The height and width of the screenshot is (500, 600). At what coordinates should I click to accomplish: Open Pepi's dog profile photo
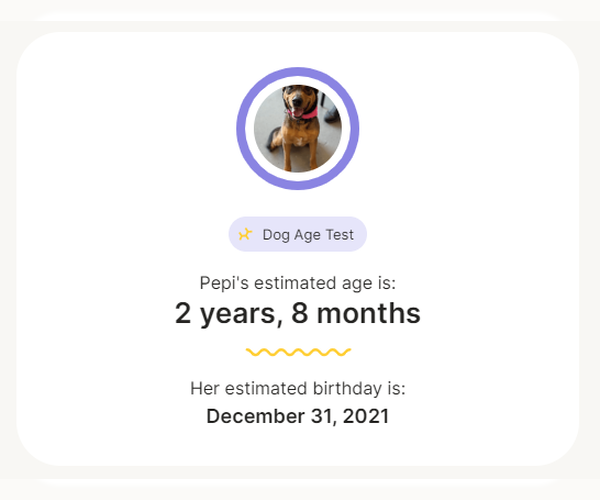(298, 129)
